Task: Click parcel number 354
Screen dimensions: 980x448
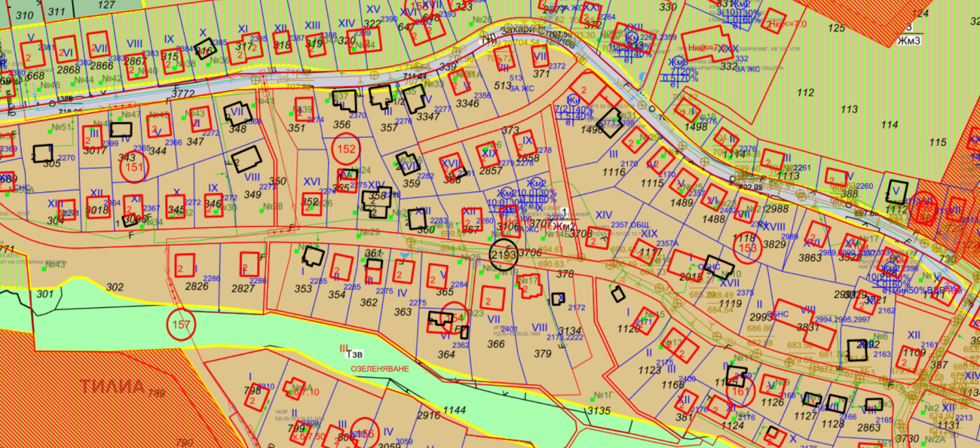Action: (x=337, y=294)
